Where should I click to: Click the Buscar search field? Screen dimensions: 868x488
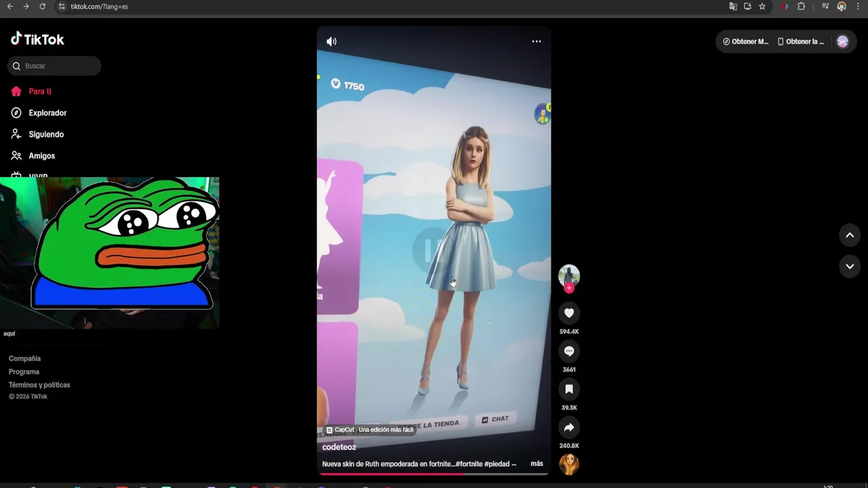54,66
